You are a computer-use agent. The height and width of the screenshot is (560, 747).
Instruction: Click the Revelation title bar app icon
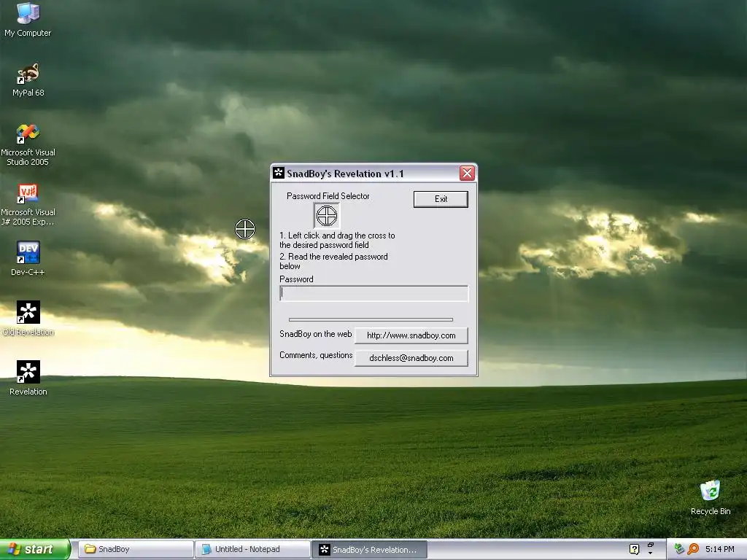[279, 173]
